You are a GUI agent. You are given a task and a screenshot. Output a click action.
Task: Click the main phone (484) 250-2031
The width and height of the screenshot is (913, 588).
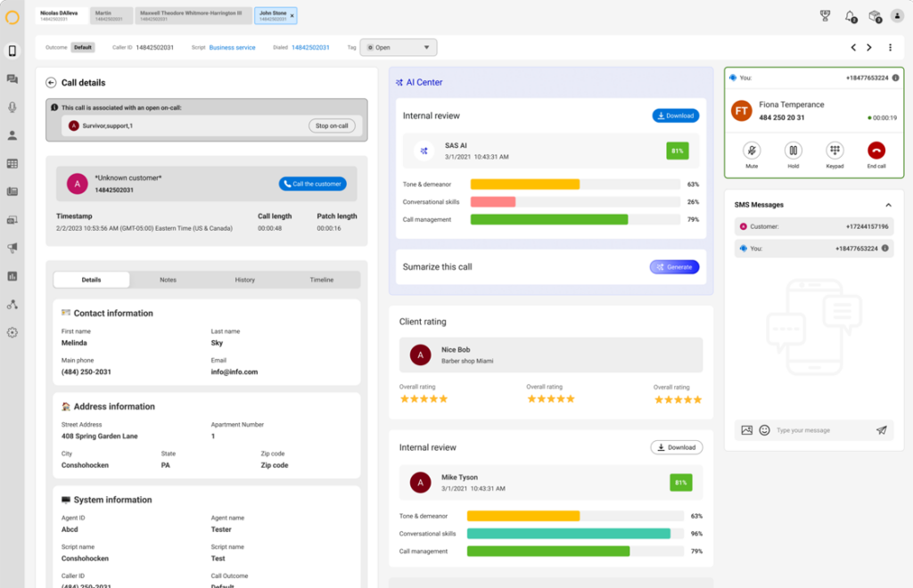click(86, 372)
